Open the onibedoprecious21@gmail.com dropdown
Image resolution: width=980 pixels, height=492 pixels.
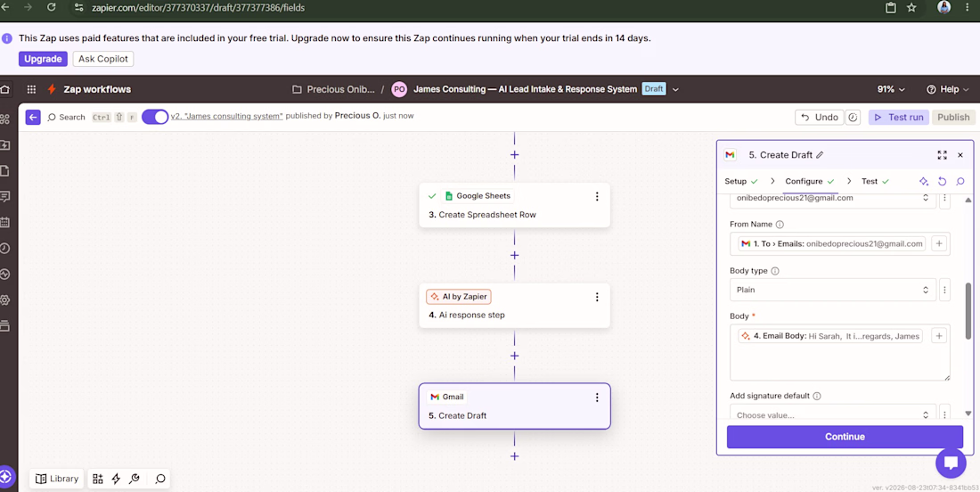(x=832, y=199)
